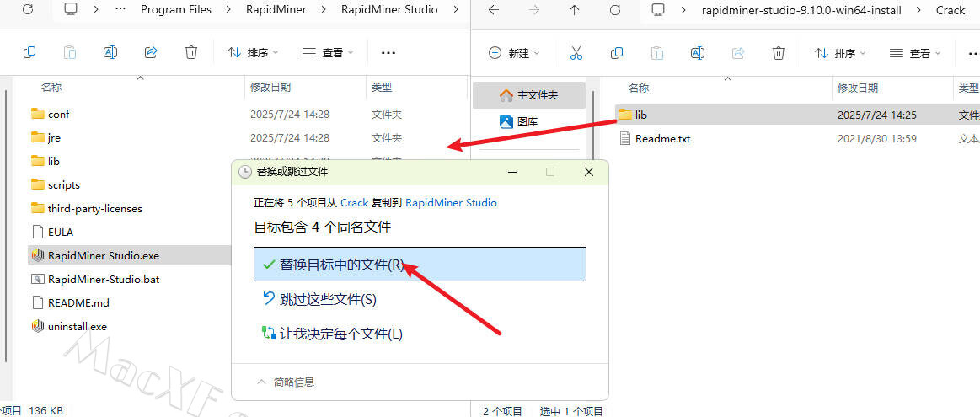This screenshot has width=980, height=417.
Task: Click copy icon in right window toolbar
Action: pos(617,53)
